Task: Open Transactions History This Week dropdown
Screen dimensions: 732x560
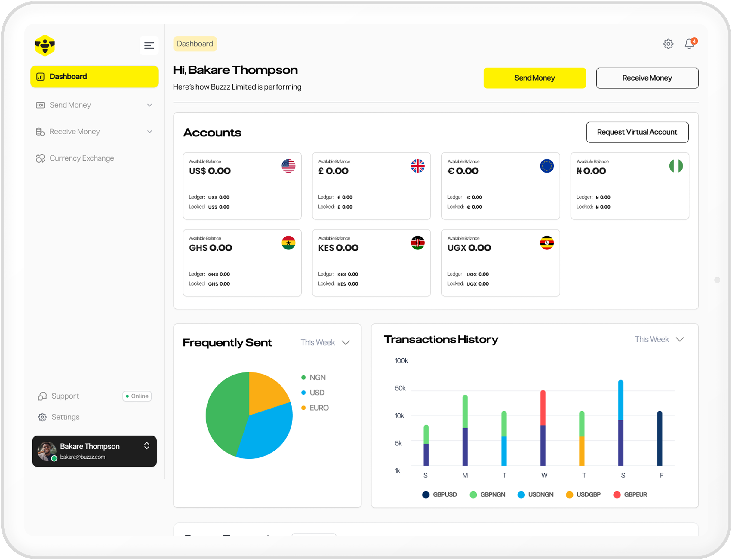Action: point(659,339)
